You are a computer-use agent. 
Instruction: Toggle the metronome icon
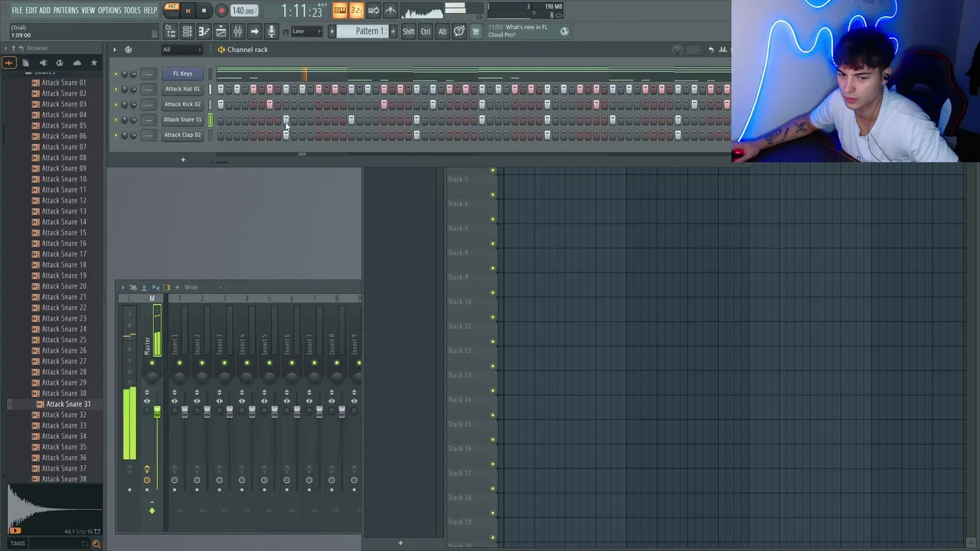390,11
